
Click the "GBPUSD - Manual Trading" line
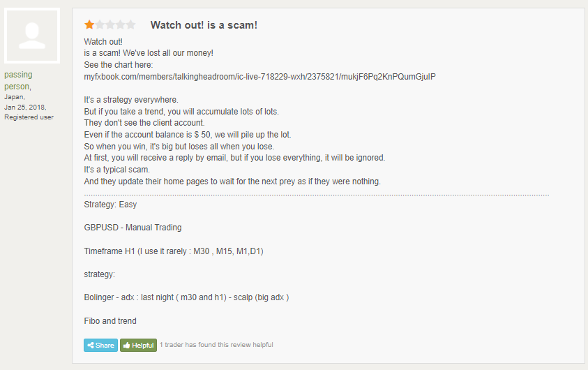133,228
